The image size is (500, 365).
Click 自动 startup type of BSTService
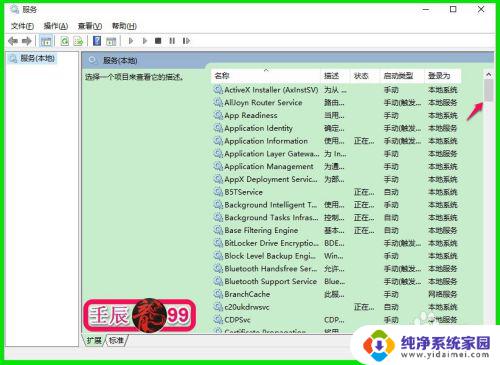tap(391, 192)
